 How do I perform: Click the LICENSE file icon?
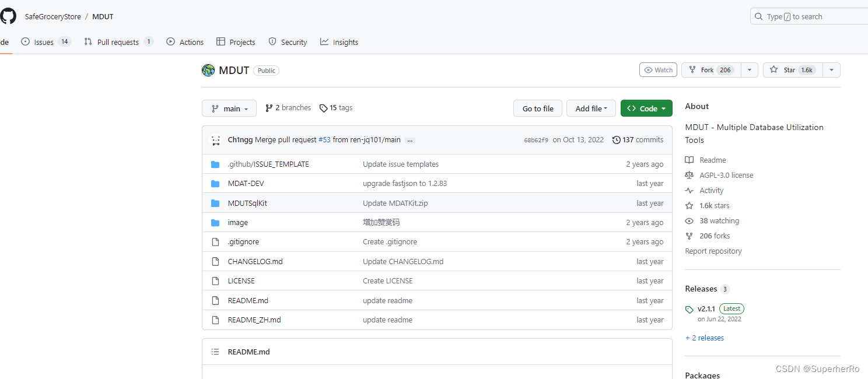pos(215,281)
